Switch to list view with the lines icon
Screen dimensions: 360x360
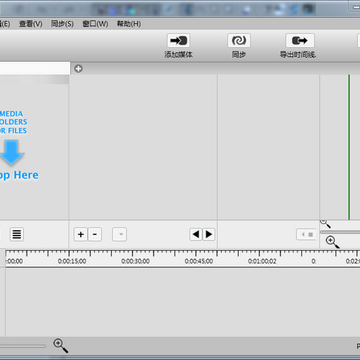[17, 234]
